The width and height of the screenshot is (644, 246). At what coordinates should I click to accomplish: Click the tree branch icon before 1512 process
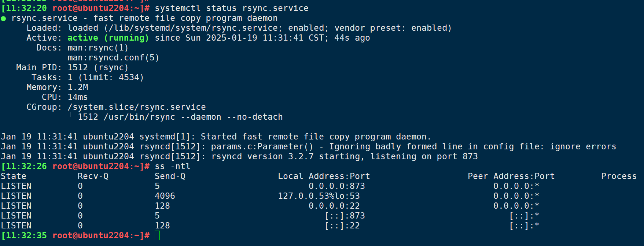click(73, 116)
